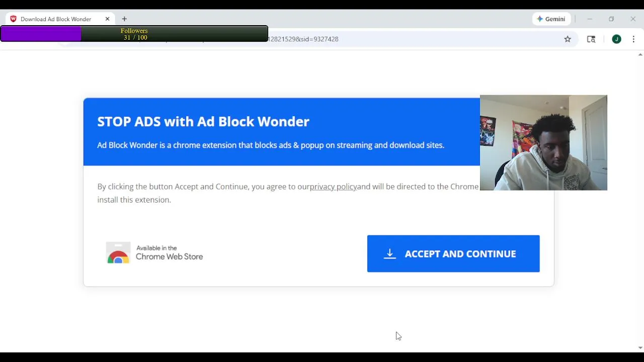Select the Download Ad Block Wonder tab

click(x=60, y=19)
